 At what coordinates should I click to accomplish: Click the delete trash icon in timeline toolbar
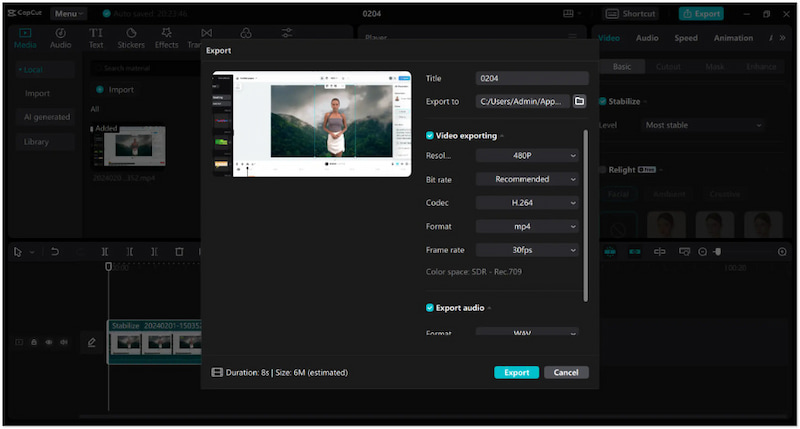click(179, 252)
